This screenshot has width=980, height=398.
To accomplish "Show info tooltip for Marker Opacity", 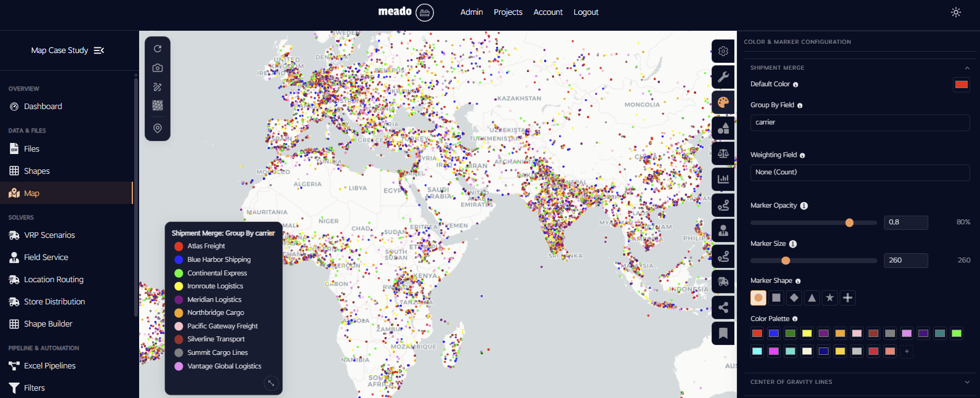I will 804,206.
